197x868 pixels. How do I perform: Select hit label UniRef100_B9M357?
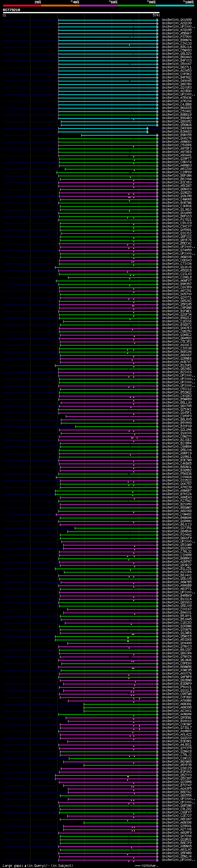(177, 284)
